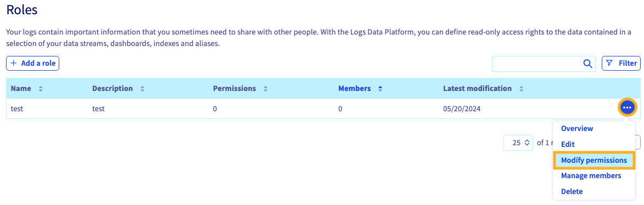Sort by Description column arrows
Viewport: 644px width, 205px height.
(x=143, y=89)
